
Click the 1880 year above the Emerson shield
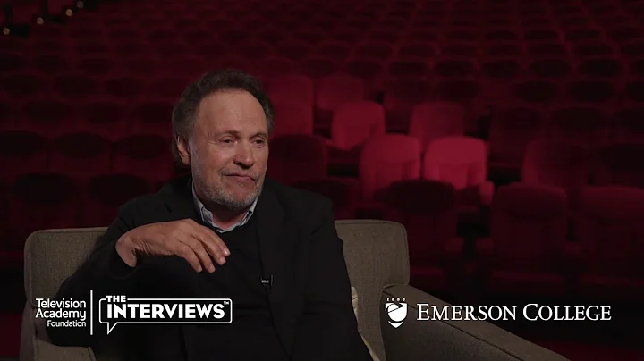(x=393, y=300)
